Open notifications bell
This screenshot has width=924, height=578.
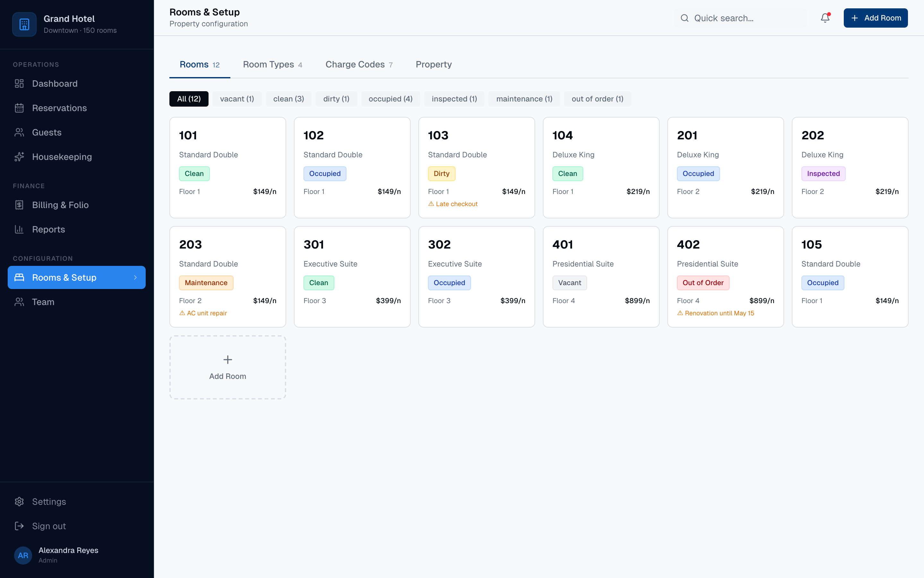pos(825,18)
